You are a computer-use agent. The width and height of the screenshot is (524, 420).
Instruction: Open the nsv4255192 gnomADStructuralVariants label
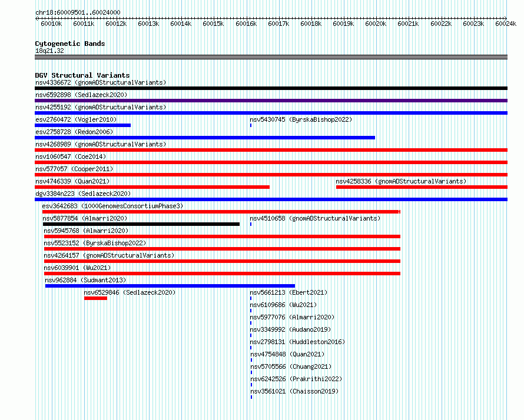click(101, 107)
